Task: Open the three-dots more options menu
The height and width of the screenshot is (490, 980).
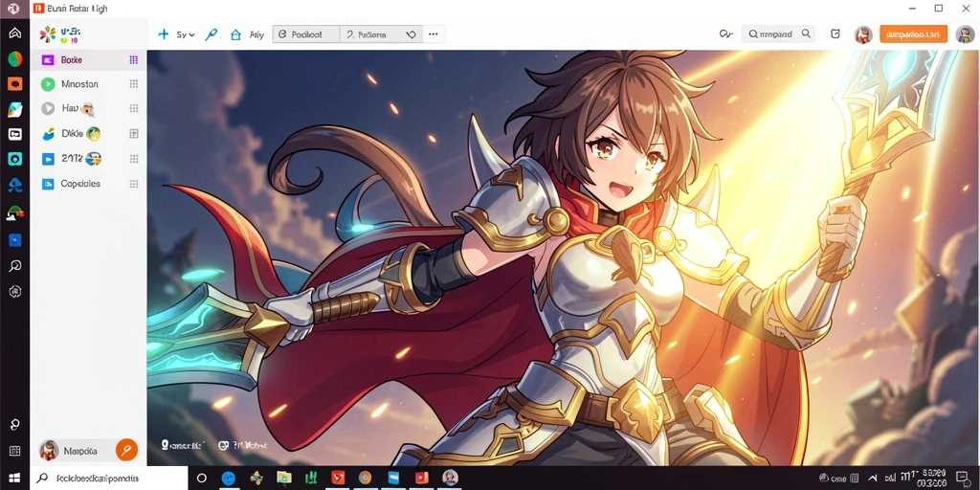Action: (434, 34)
